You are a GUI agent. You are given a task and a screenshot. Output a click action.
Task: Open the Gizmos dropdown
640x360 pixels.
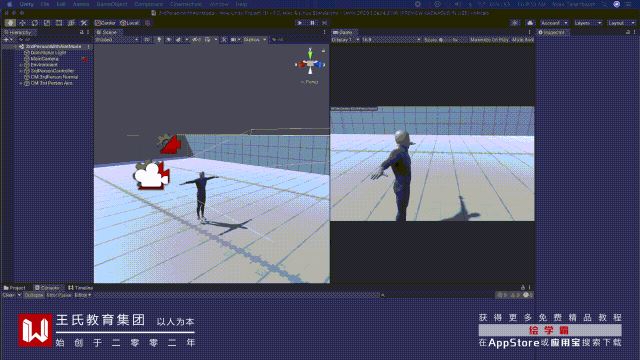coord(255,40)
